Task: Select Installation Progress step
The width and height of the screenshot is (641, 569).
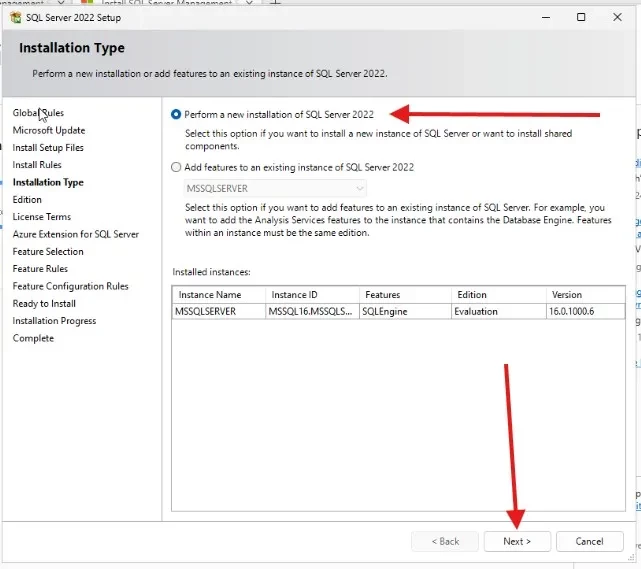Action: click(x=54, y=321)
